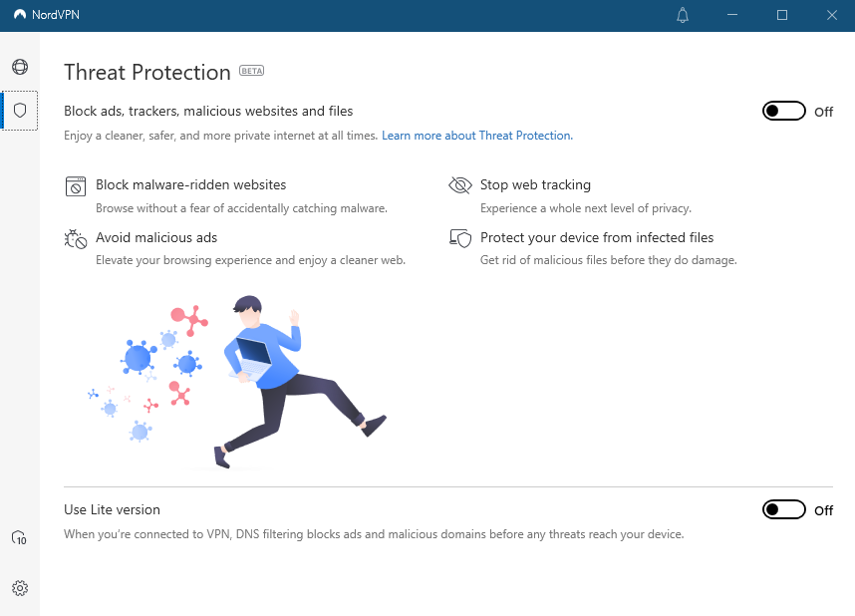Enable blocking of ads, trackers and malicious websites
Screen dimensions: 855x616
[x=784, y=112]
